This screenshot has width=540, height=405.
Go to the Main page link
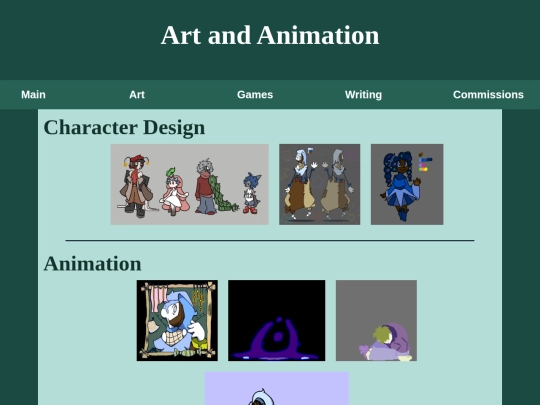(x=33, y=95)
